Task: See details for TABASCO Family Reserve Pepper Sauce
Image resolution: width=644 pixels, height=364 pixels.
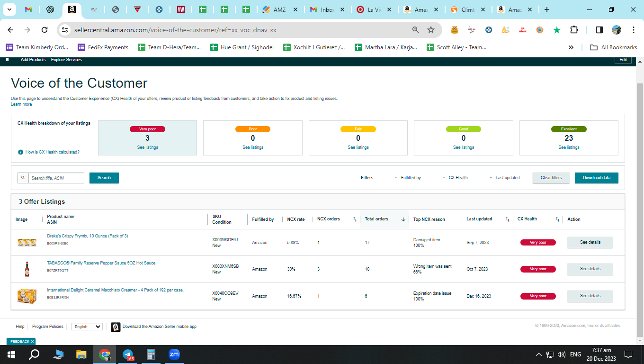Action: pyautogui.click(x=590, y=269)
